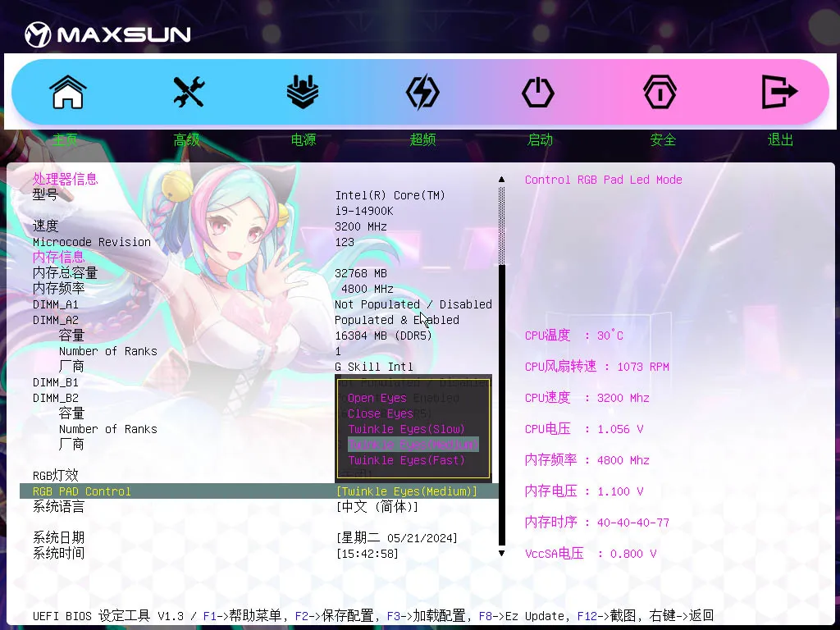Switch to the 主页 tab label
840x630 pixels.
65,139
